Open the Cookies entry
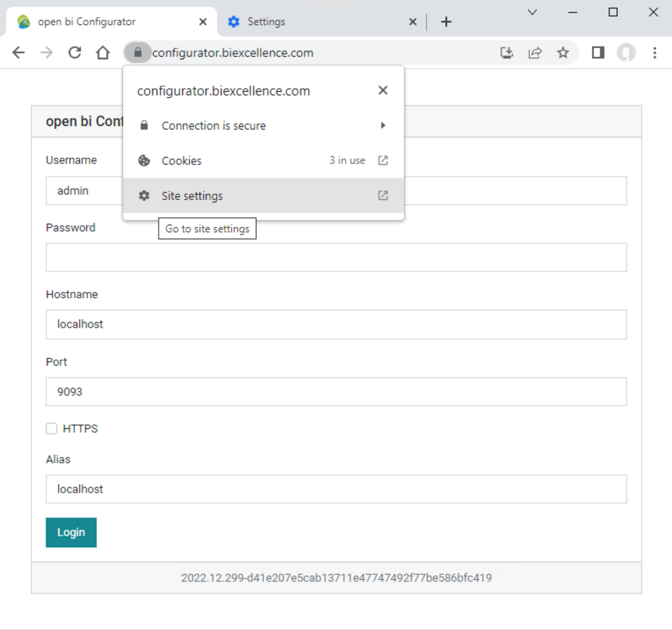672x630 pixels. tap(263, 161)
